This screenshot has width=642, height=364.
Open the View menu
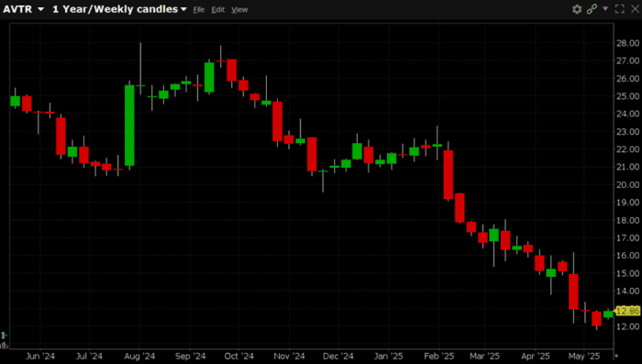[239, 9]
